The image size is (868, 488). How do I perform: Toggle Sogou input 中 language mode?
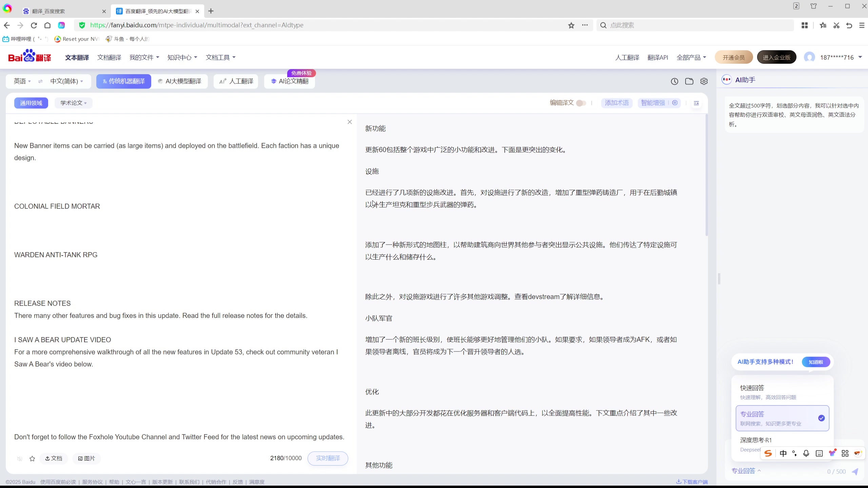[x=783, y=453]
